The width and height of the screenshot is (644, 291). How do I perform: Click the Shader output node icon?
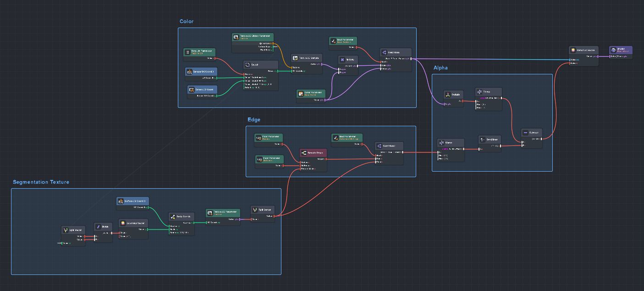point(613,50)
